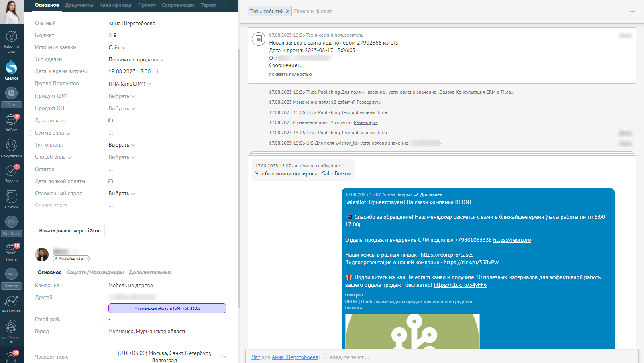Open the more tabs ellipsis in deal header
This screenshot has width=644, height=363.
pos(224,5)
